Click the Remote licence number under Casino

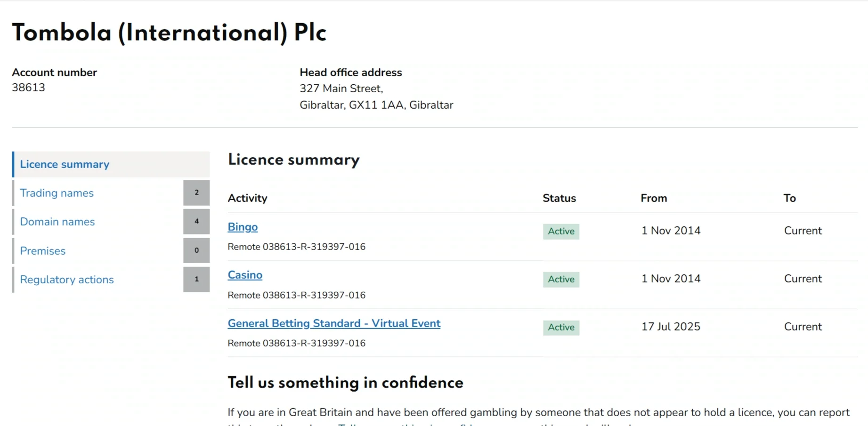[296, 295]
